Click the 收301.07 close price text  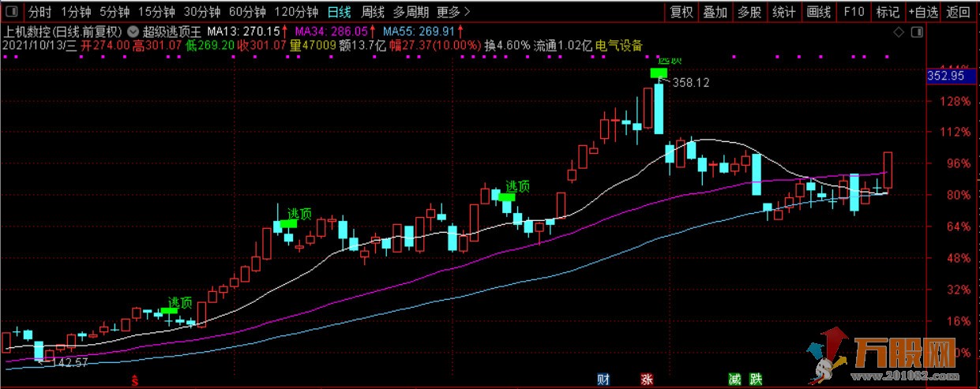tap(262, 46)
